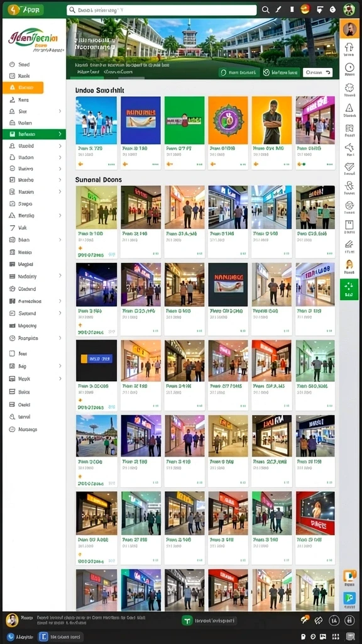Click the upload arrow icon in the right sidebar
Screen dimensions: 362x644
pyautogui.click(x=349, y=47)
